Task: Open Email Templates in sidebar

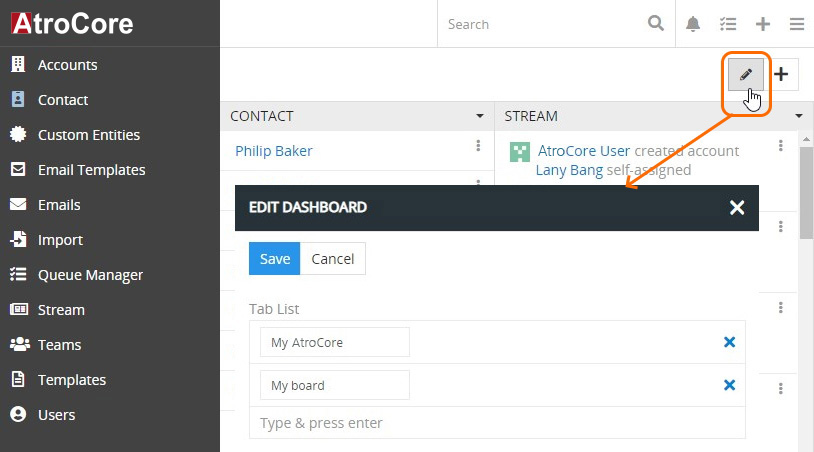Action: coord(91,170)
